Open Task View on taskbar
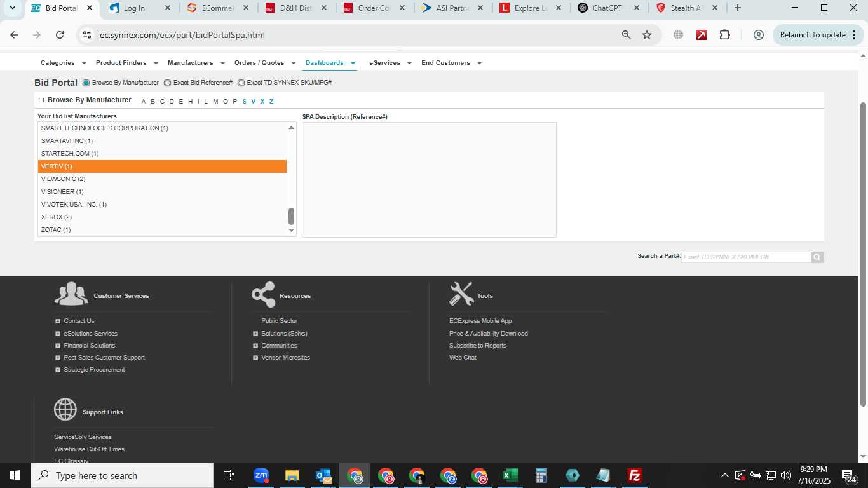Image resolution: width=868 pixels, height=488 pixels. click(229, 475)
